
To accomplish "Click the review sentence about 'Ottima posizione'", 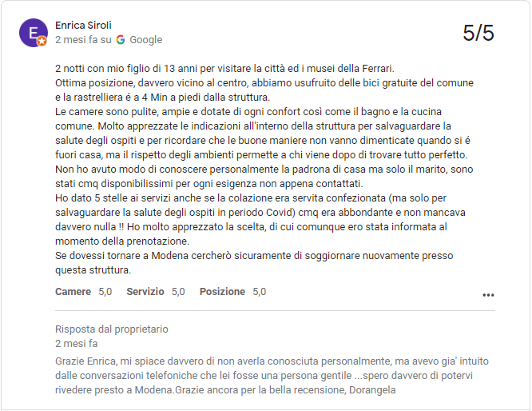I will click(264, 90).
